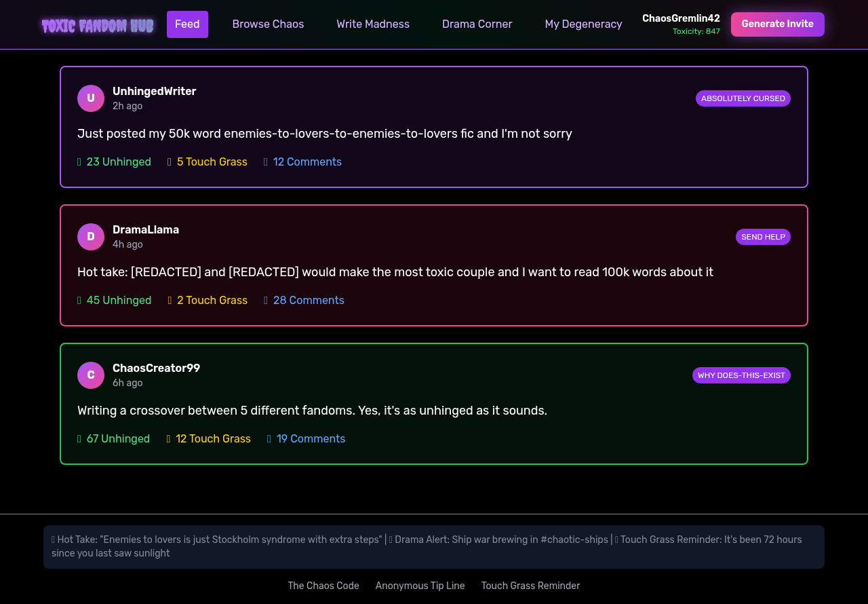Open DramaLlama's profile avatar
This screenshot has height=604, width=868.
tap(90, 236)
